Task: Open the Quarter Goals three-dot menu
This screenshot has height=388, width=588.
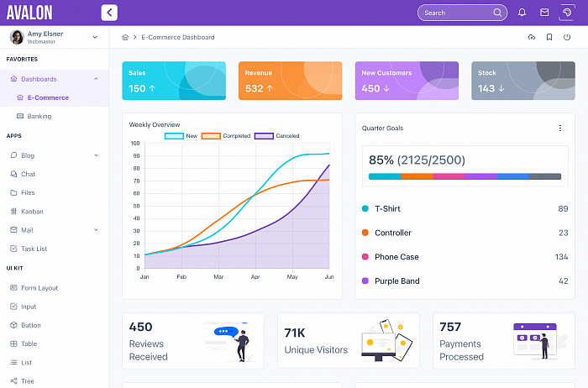Action: (560, 128)
